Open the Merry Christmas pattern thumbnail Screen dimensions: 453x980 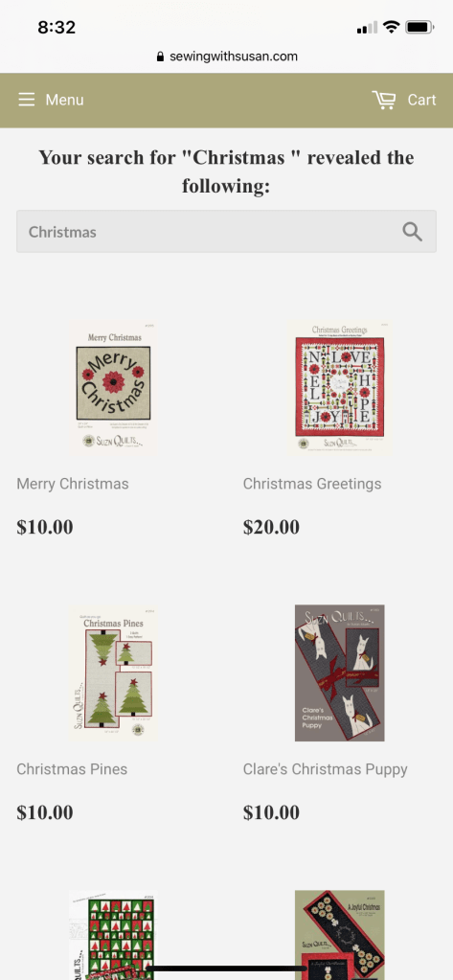[x=113, y=388]
